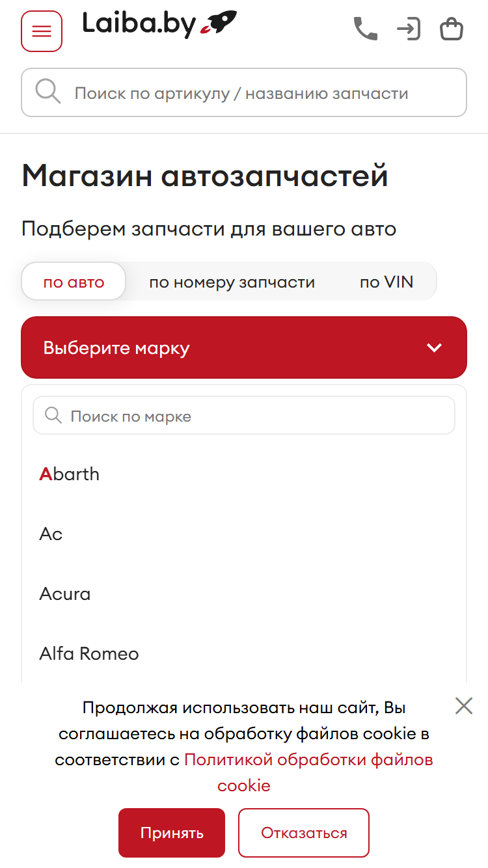The height and width of the screenshot is (868, 488).
Task: Open the login icon
Action: [x=409, y=29]
